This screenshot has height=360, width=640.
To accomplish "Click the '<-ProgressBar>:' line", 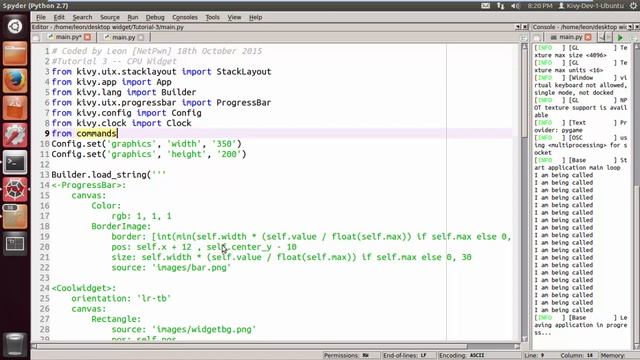I will click(89, 185).
